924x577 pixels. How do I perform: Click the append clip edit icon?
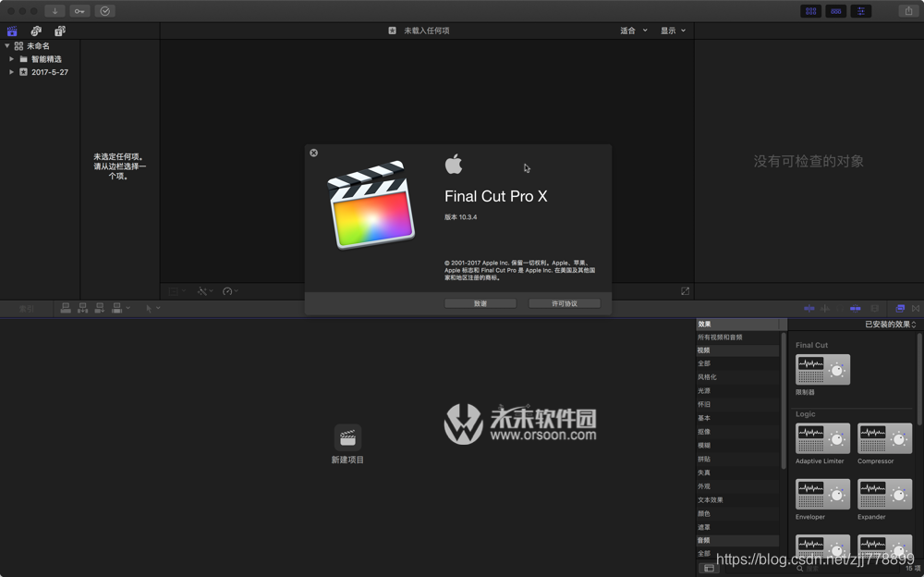coord(100,309)
